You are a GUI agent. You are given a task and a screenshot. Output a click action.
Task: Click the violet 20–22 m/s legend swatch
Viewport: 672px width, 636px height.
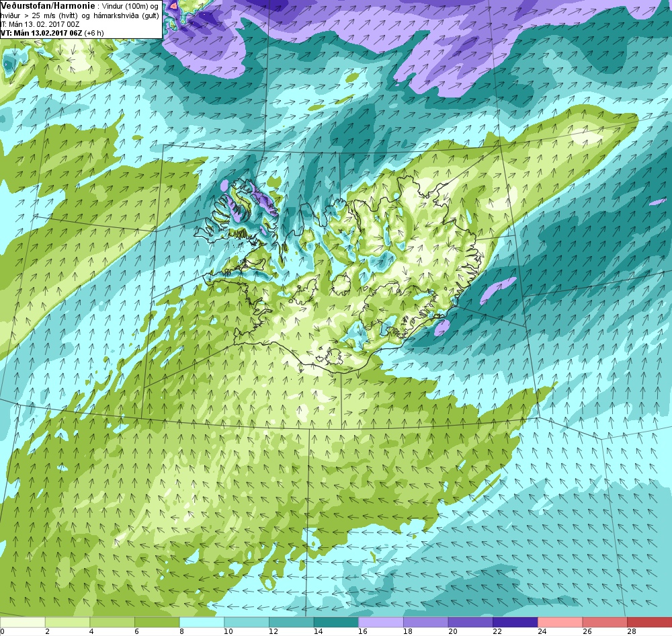470,622
